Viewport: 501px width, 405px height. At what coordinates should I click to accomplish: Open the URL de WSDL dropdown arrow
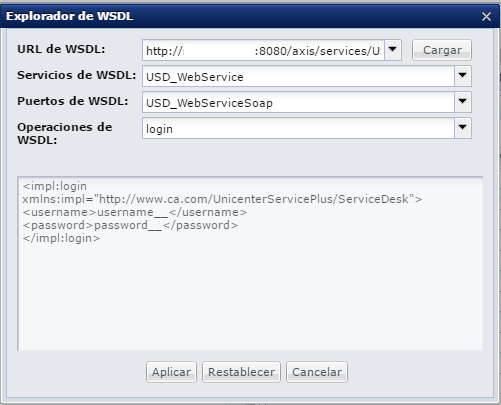[x=393, y=50]
